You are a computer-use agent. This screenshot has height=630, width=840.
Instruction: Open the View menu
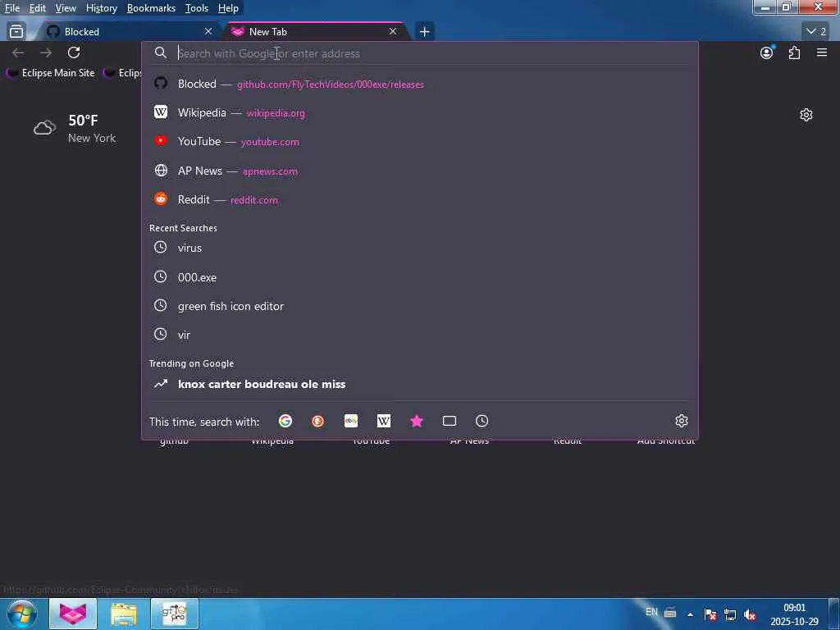click(x=66, y=8)
